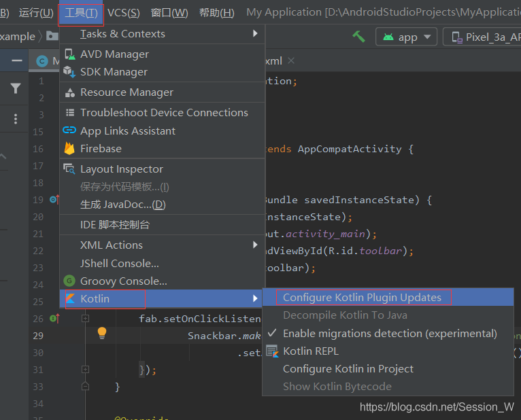Screen dimensions: 521x420
Task: Click the Troubleshoot Device Connections list icon
Action: point(70,113)
